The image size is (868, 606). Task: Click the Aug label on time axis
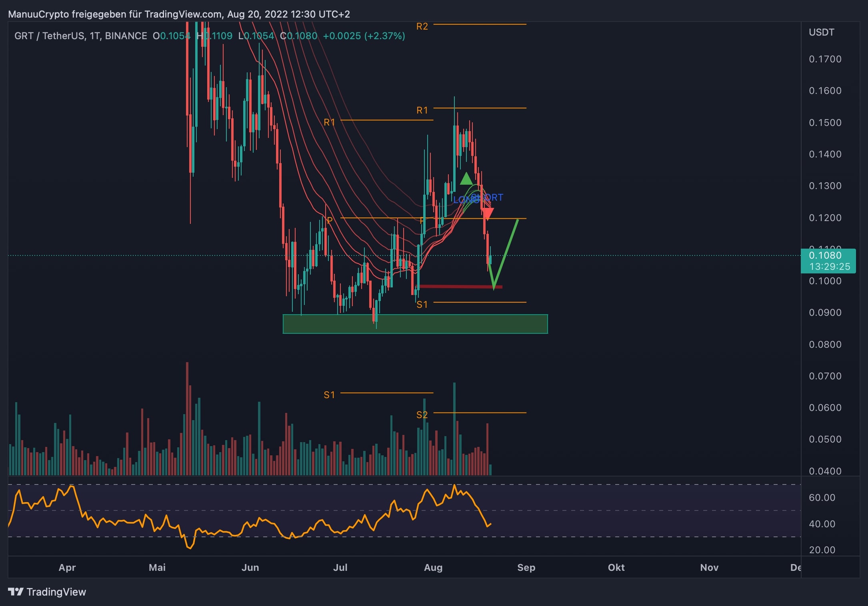point(433,568)
